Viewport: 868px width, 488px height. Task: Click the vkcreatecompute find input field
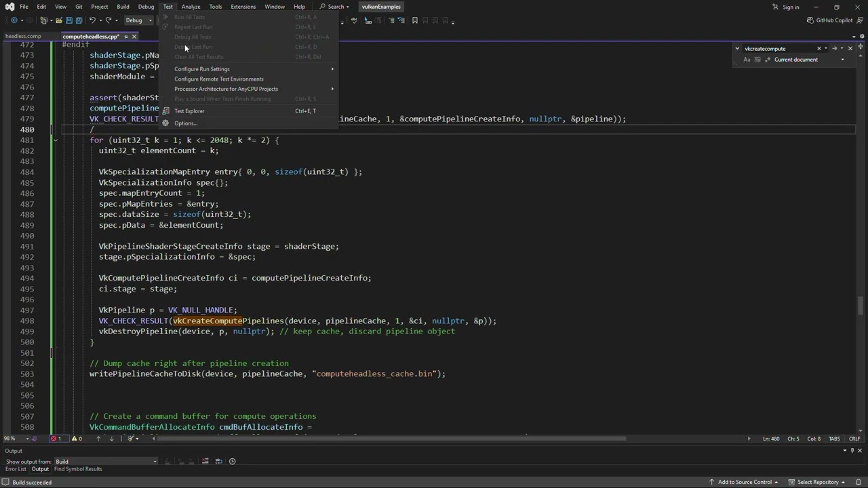(x=778, y=49)
